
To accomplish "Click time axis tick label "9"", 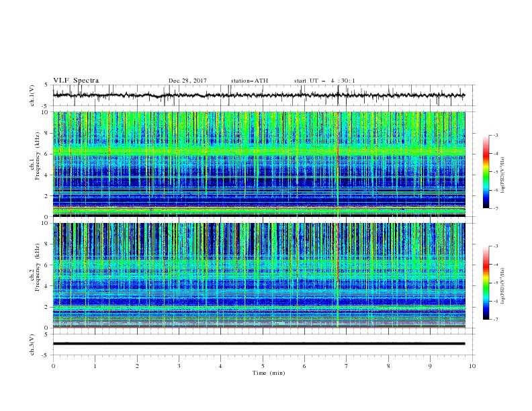I will click(430, 366).
